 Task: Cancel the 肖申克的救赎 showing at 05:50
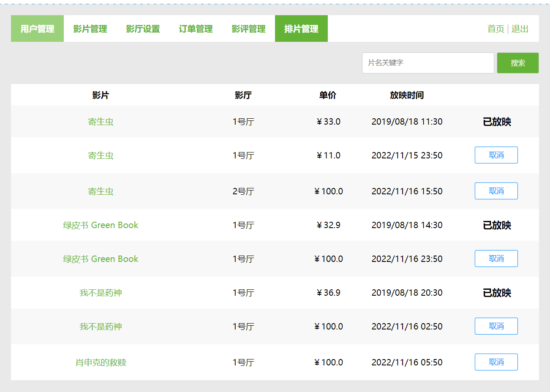[496, 362]
